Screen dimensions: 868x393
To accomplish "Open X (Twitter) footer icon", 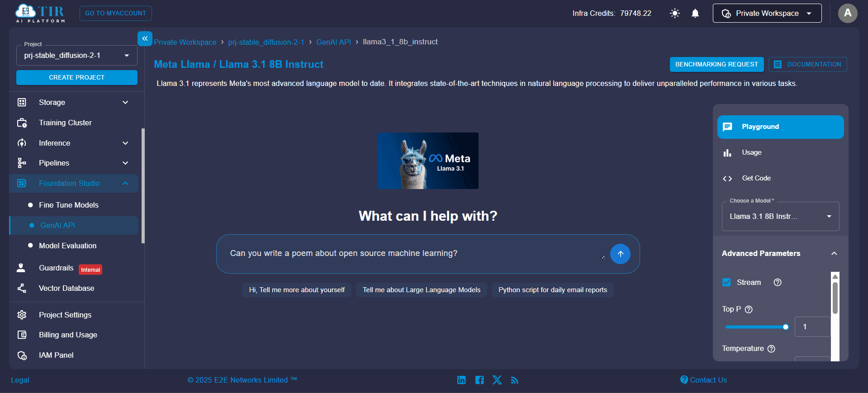I will 497,380.
